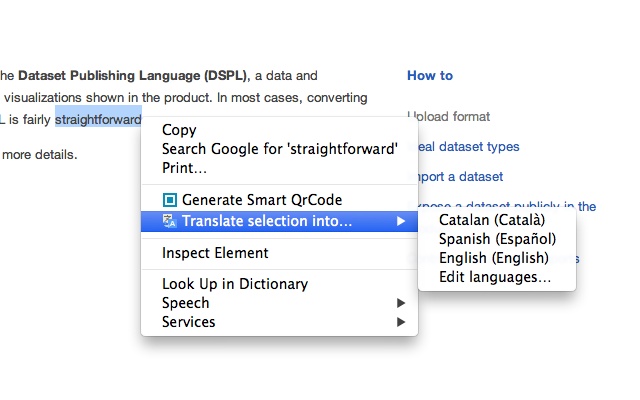Click the Translate selection icon
This screenshot has height=400, width=640.
tap(169, 221)
